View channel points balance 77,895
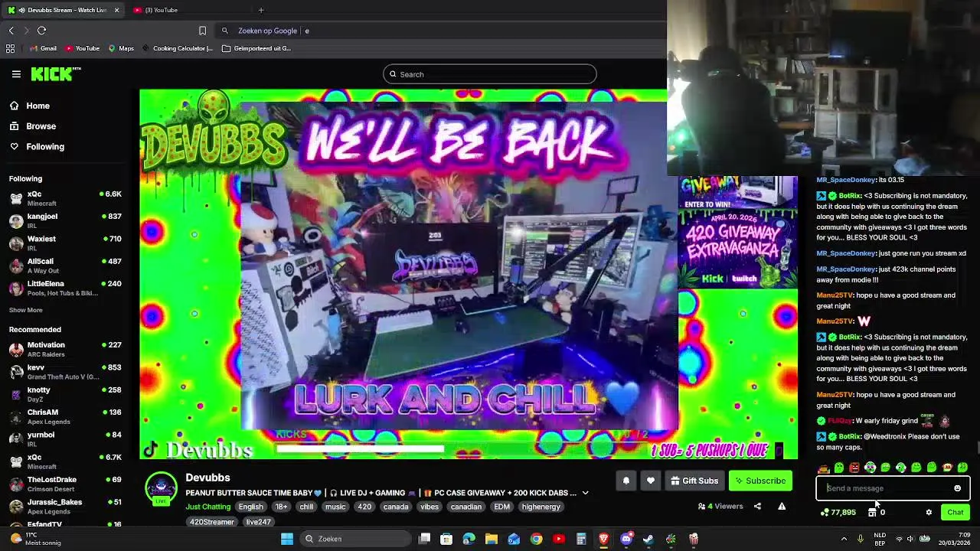Screen dimensions: 980x551 click(838, 513)
